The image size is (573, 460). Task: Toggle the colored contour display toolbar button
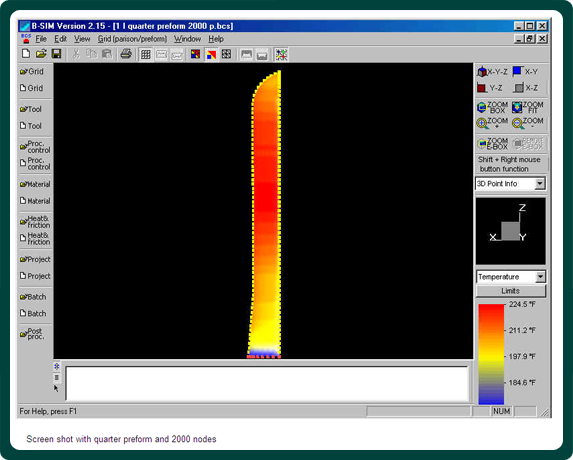tap(211, 54)
